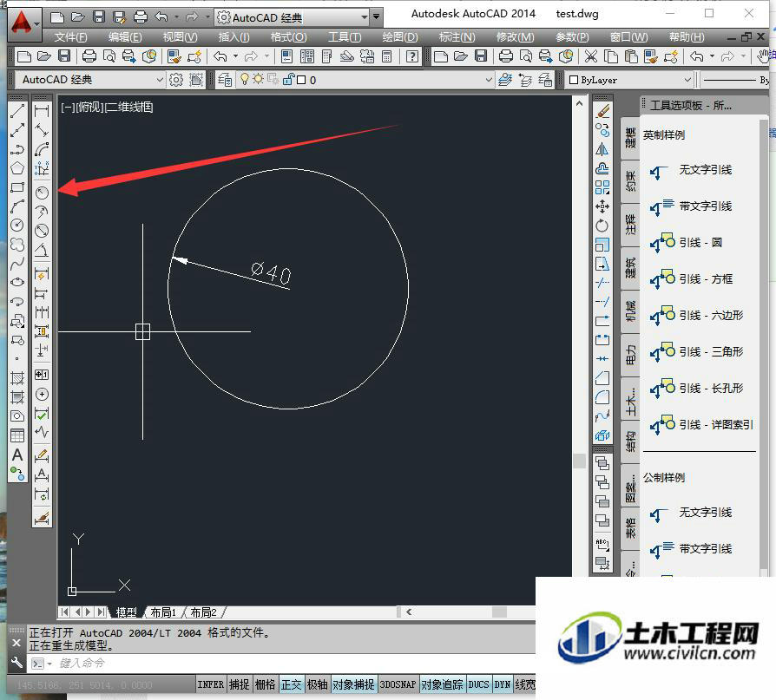This screenshot has height=700, width=776.
Task: Click the [二维线框] visual style control
Action: (129, 107)
